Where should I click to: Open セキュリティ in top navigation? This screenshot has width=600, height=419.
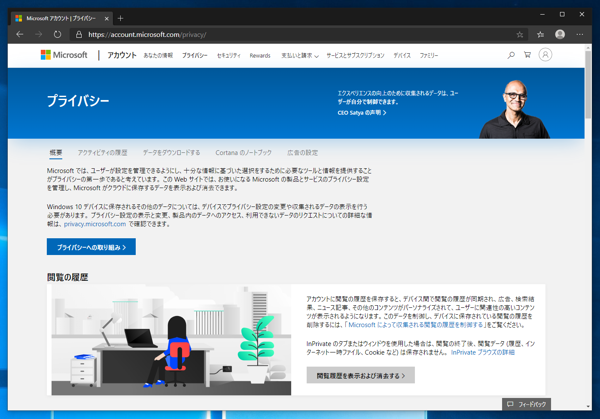pyautogui.click(x=229, y=55)
